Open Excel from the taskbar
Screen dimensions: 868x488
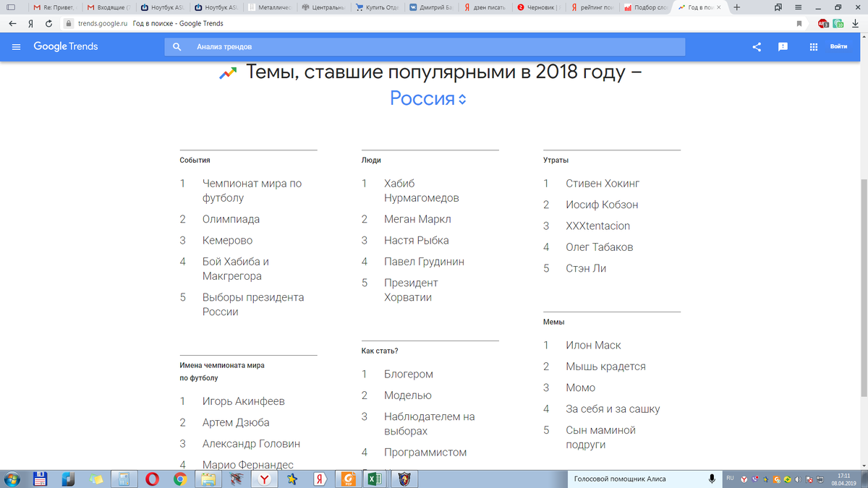pyautogui.click(x=375, y=479)
